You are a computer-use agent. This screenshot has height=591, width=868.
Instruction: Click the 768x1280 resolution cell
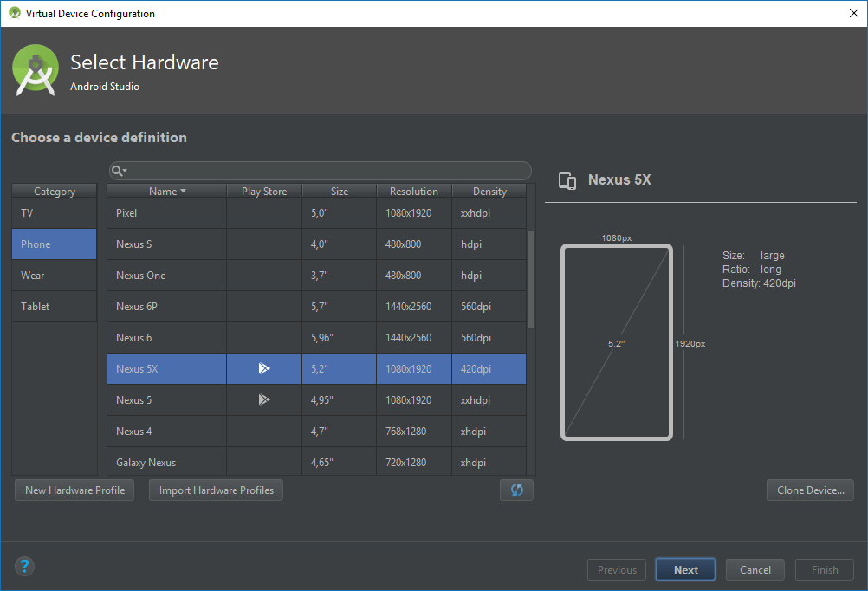[414, 431]
